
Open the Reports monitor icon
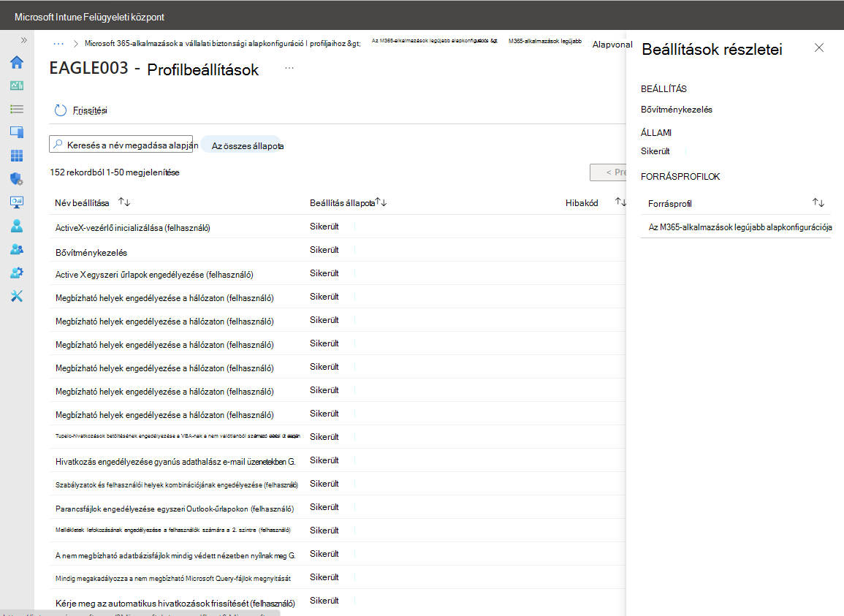point(17,202)
